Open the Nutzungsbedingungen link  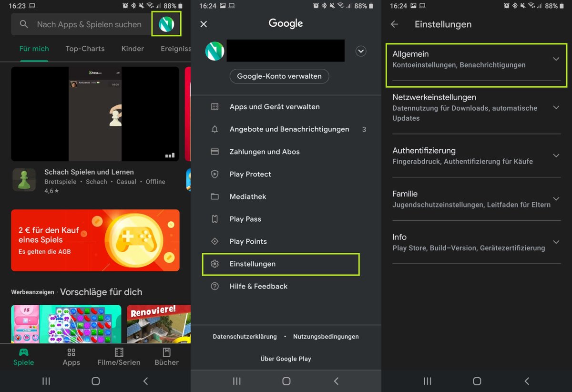[x=326, y=337]
